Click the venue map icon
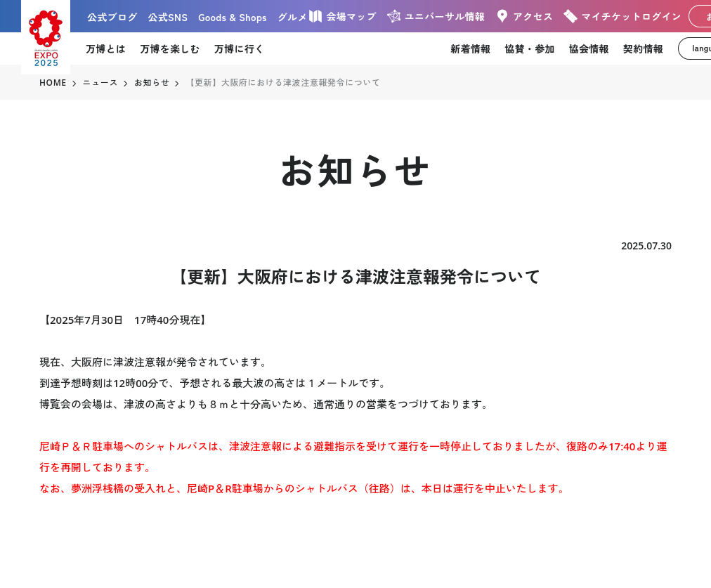 (315, 16)
